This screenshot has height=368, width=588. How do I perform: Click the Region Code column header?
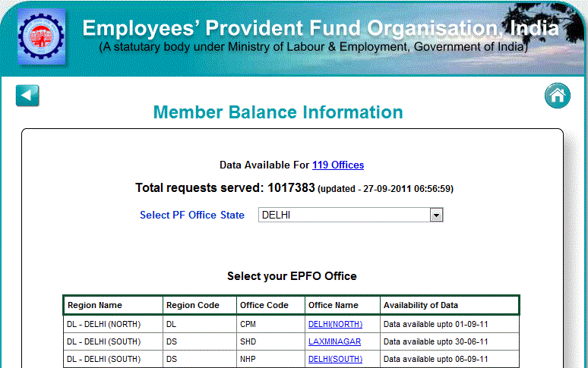click(x=200, y=305)
